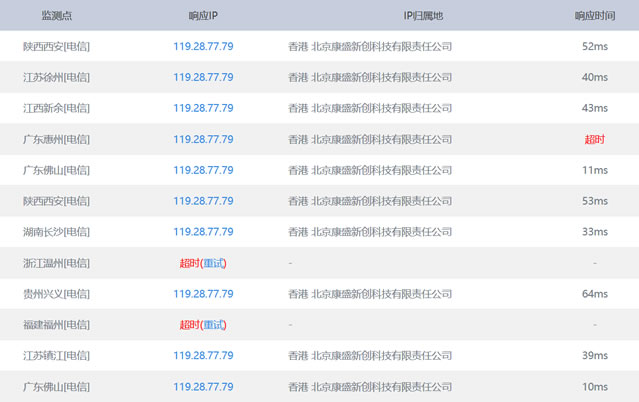Click the IP in the 52ms 陕西西安 row
The width and height of the screenshot is (639, 402).
pyautogui.click(x=203, y=46)
